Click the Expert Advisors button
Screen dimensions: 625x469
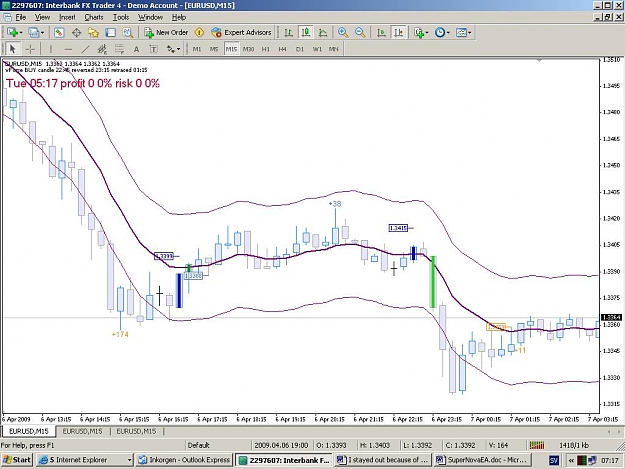coord(241,32)
